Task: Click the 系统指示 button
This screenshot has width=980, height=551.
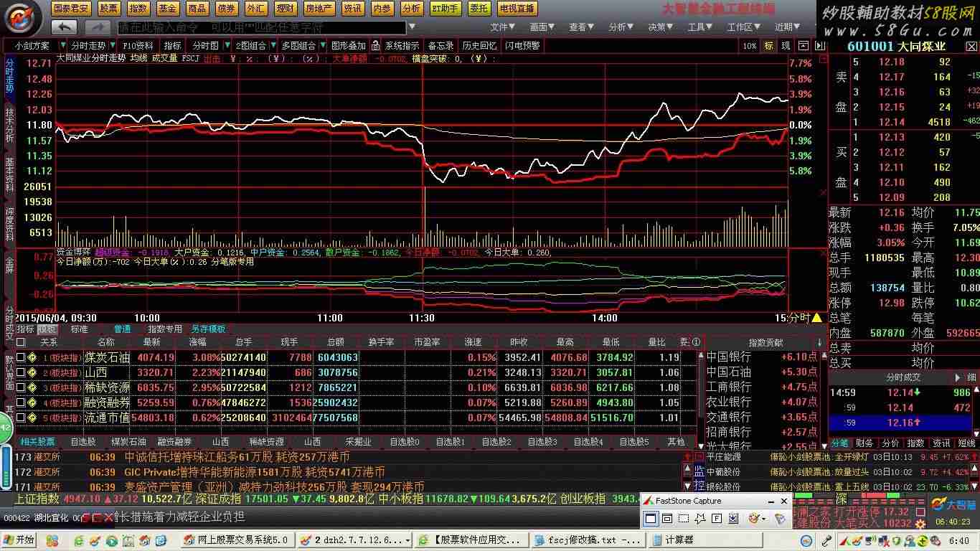Action: 401,45
